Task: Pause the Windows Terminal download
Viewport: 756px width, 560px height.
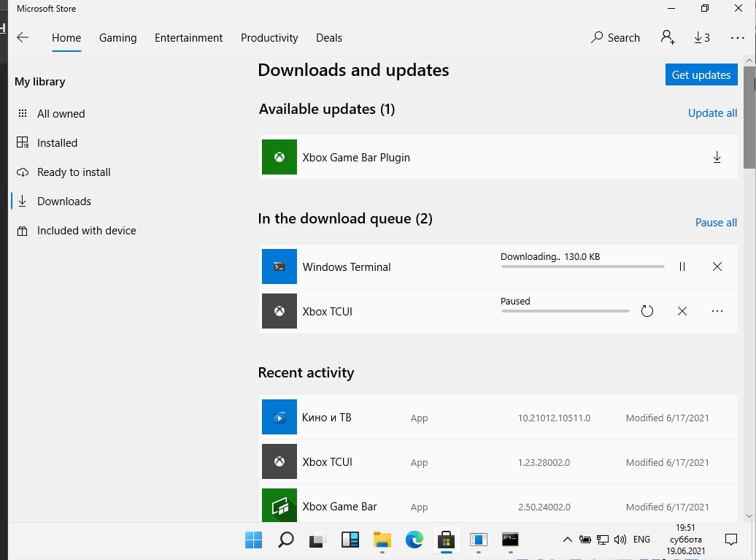Action: pyautogui.click(x=682, y=266)
